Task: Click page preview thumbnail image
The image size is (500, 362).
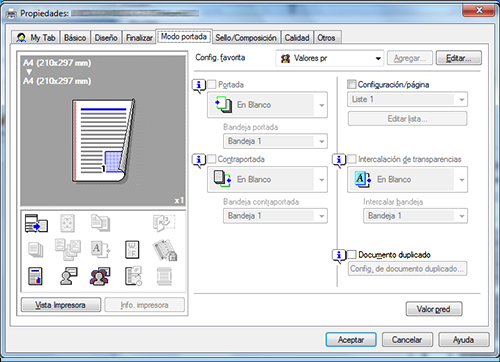Action: tap(104, 141)
